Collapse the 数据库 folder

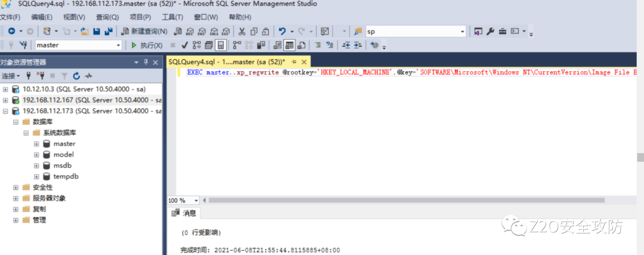16,122
